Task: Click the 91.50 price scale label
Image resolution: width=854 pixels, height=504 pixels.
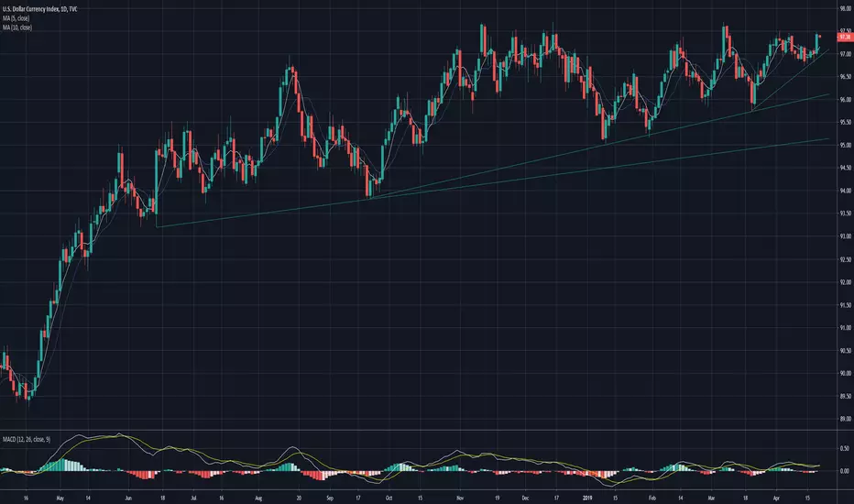Action: point(846,305)
